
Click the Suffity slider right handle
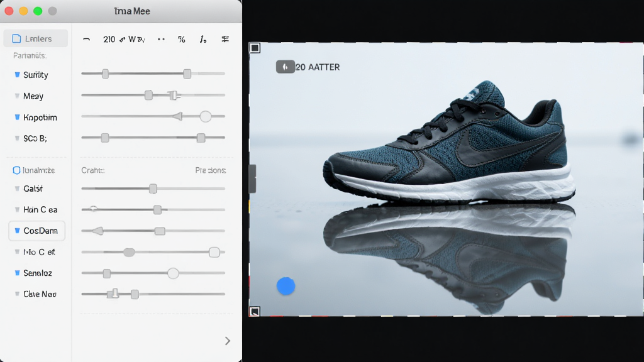tap(187, 74)
